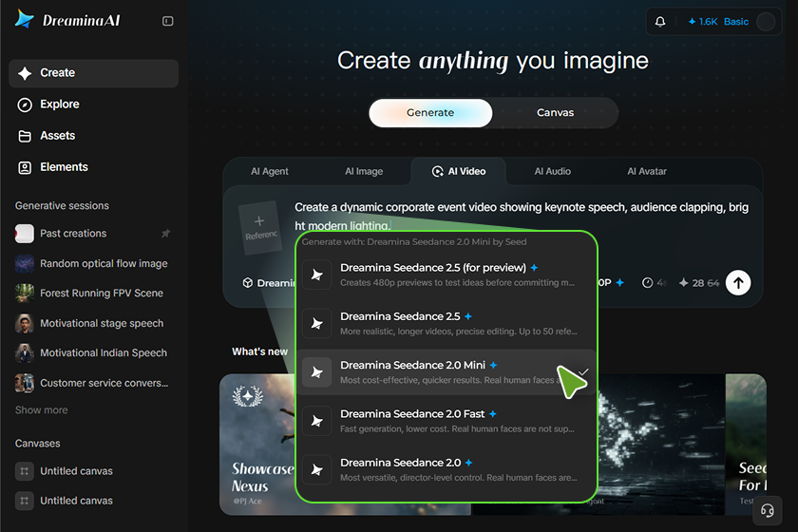Open the Past creations session thumbnail
The image size is (798, 532).
pos(25,233)
